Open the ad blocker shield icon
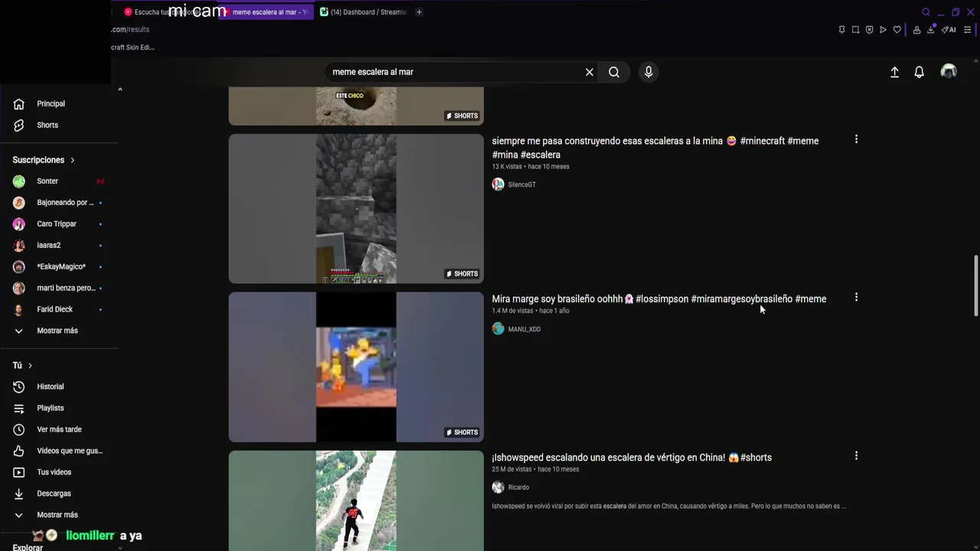 [869, 30]
